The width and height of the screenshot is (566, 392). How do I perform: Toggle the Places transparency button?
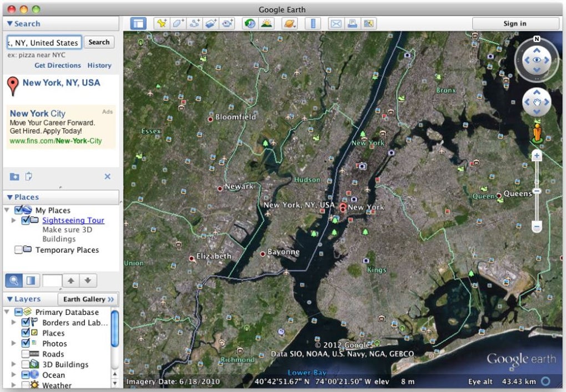pyautogui.click(x=31, y=280)
